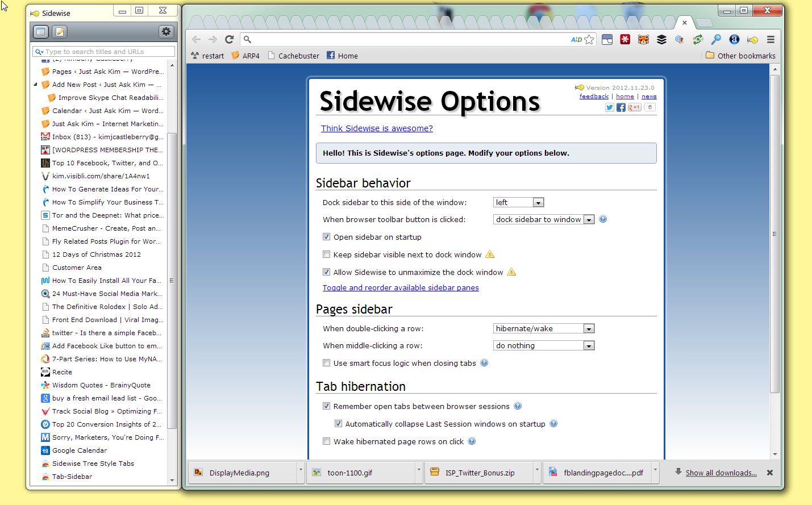The image size is (812, 505).
Task: Click the magnifier extension icon
Action: [x=716, y=39]
